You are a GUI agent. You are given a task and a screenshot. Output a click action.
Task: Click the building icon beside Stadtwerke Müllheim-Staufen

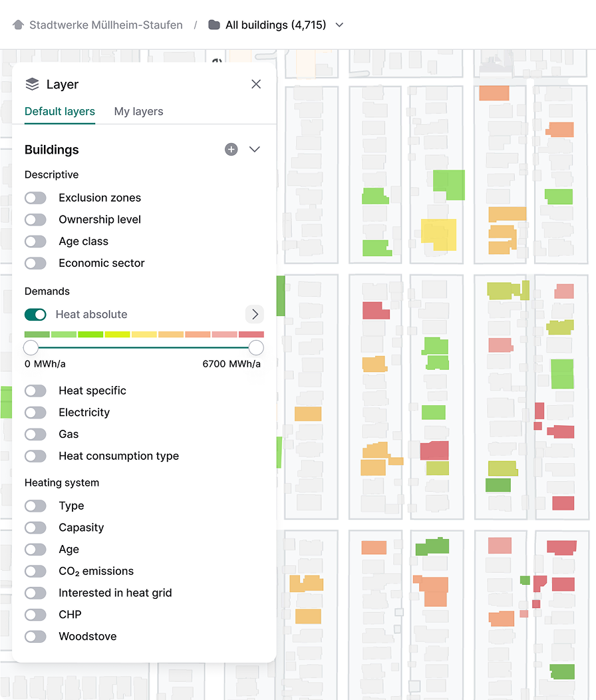[x=18, y=24]
